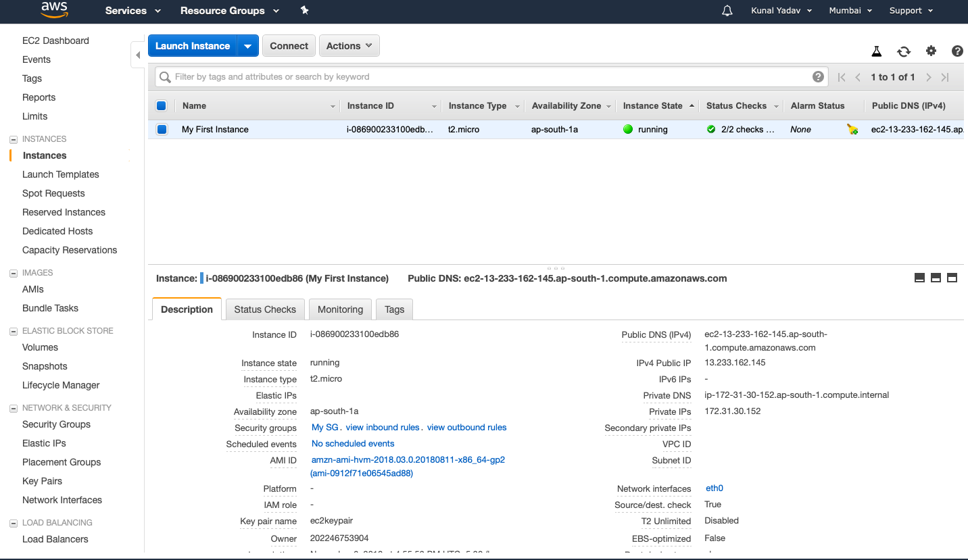Image resolution: width=968 pixels, height=560 pixels.
Task: Click the pin shortcut icon in header
Action: [304, 11]
